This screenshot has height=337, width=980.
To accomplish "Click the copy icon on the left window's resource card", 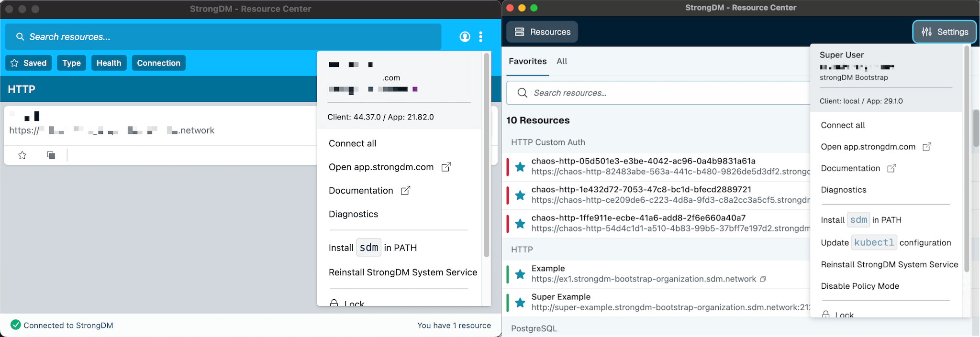I will click(x=51, y=155).
